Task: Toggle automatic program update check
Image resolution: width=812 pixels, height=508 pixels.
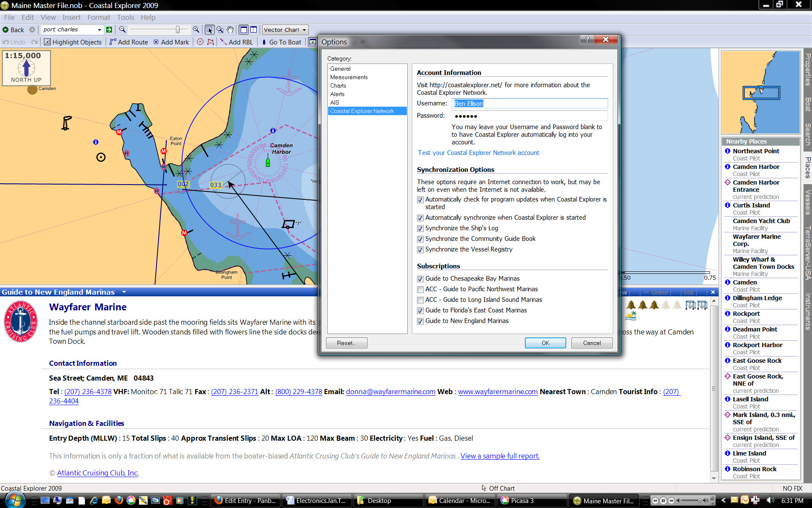Action: tap(420, 199)
